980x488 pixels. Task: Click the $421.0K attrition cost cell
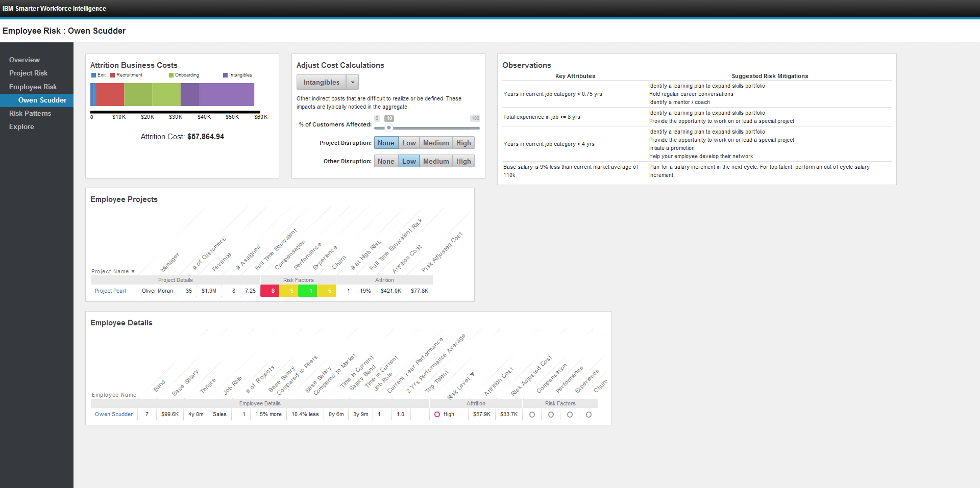click(391, 291)
